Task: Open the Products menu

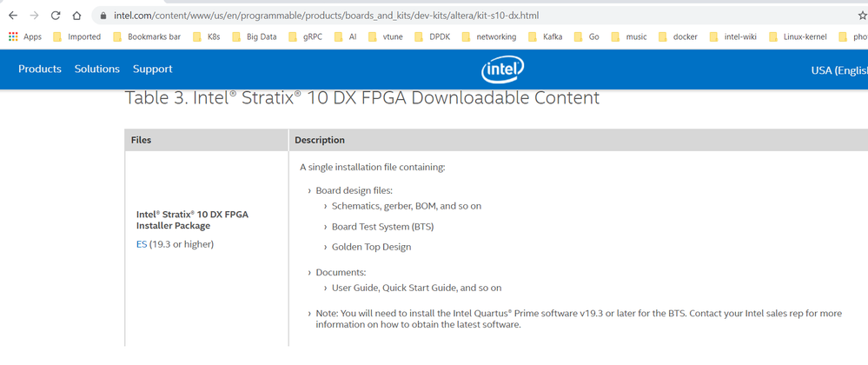Action: (40, 70)
